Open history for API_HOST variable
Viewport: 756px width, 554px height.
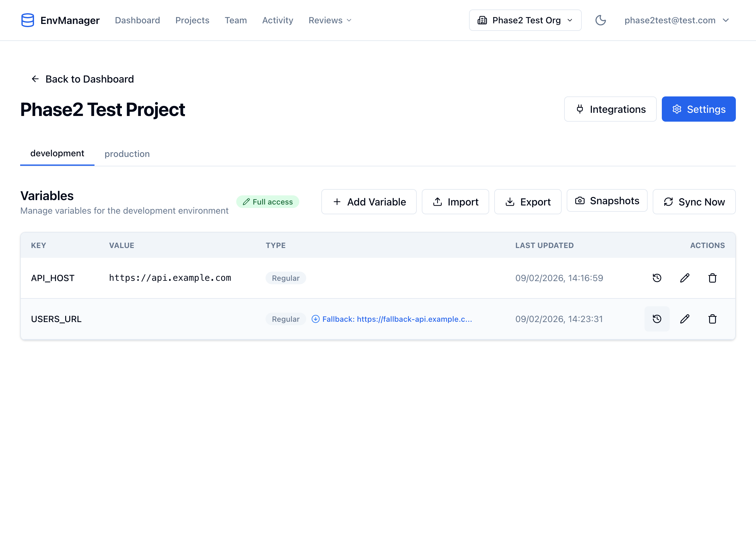coord(657,278)
